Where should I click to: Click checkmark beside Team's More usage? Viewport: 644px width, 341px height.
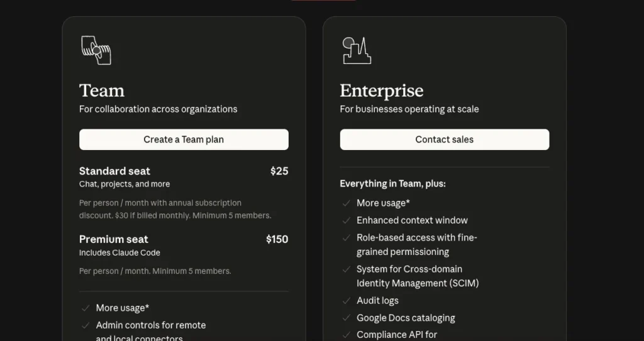86,308
